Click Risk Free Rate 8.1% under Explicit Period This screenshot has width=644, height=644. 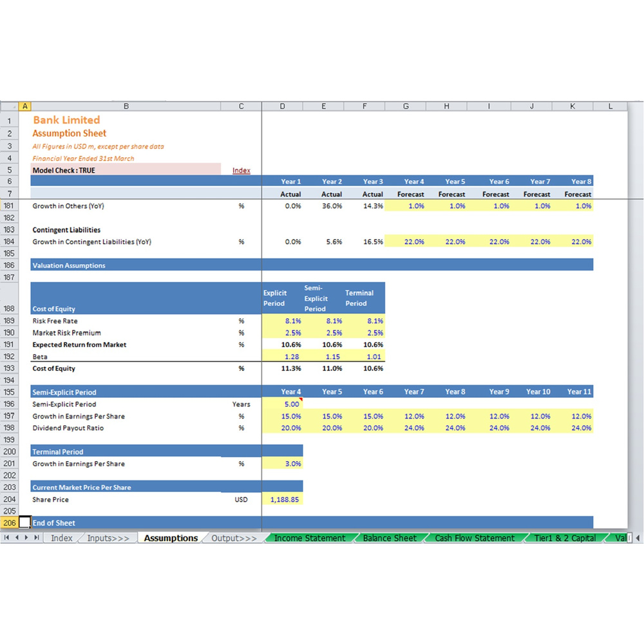pos(282,321)
